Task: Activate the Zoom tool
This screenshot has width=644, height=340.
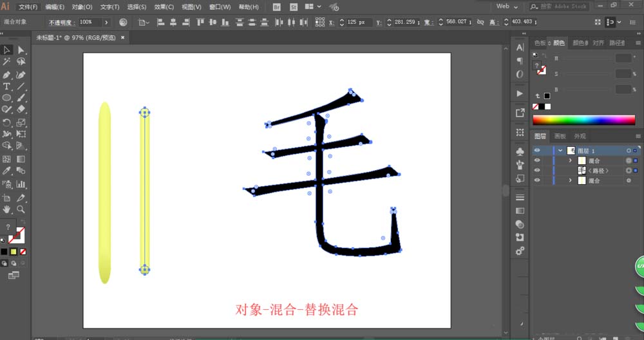Action: (21, 209)
